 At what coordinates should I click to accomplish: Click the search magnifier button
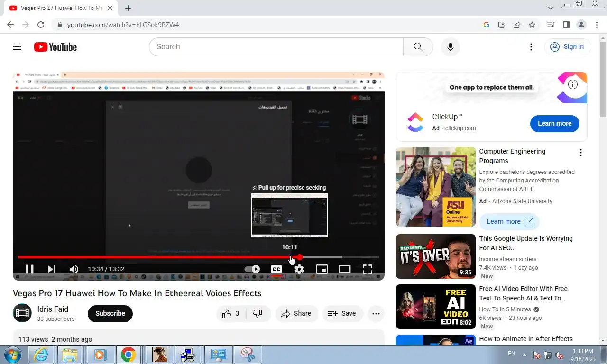tap(418, 47)
